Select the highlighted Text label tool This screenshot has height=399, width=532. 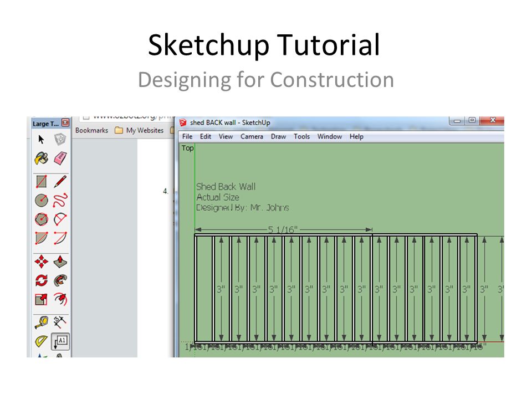coord(60,341)
